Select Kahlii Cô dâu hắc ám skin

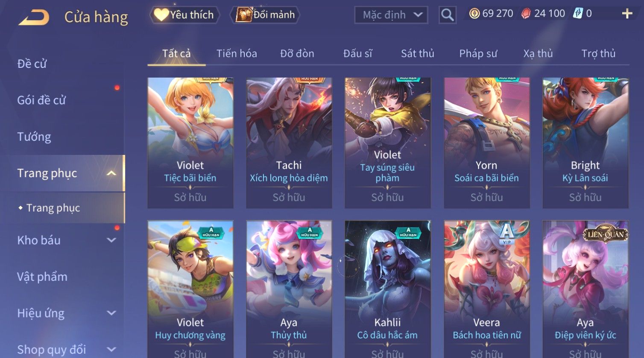(388, 289)
